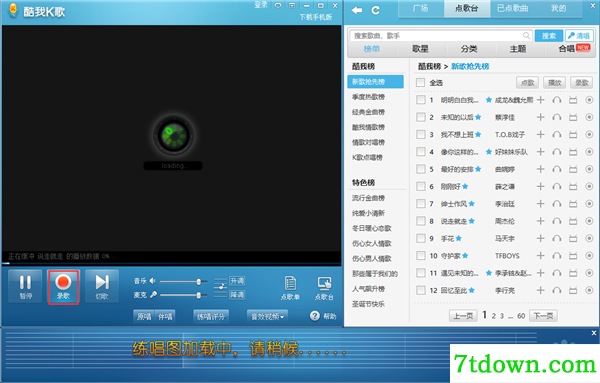Click the 录歌 button above the song list

582,83
